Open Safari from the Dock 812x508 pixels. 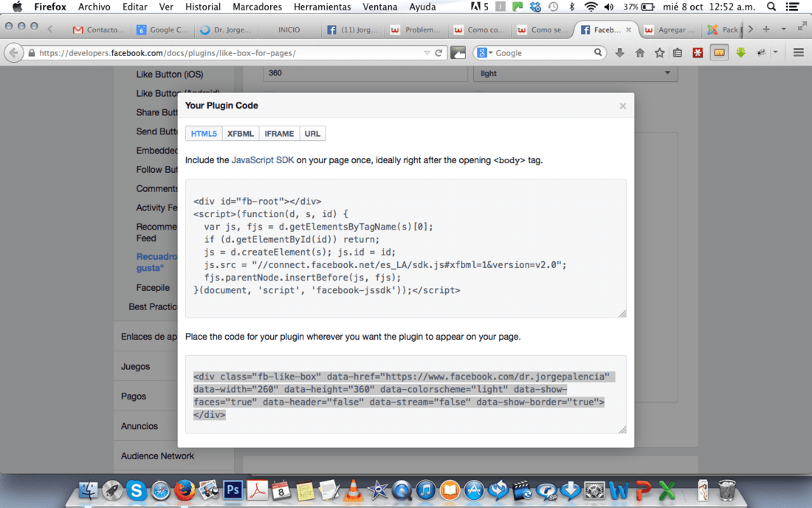[160, 490]
